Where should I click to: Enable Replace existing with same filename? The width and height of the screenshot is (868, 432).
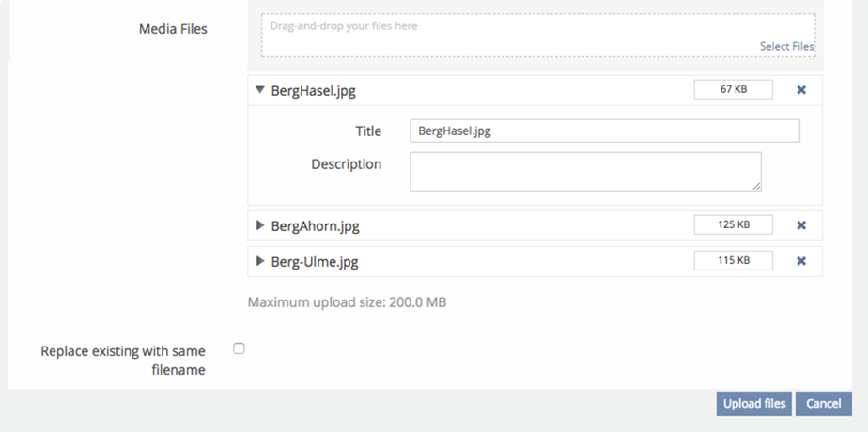(239, 348)
